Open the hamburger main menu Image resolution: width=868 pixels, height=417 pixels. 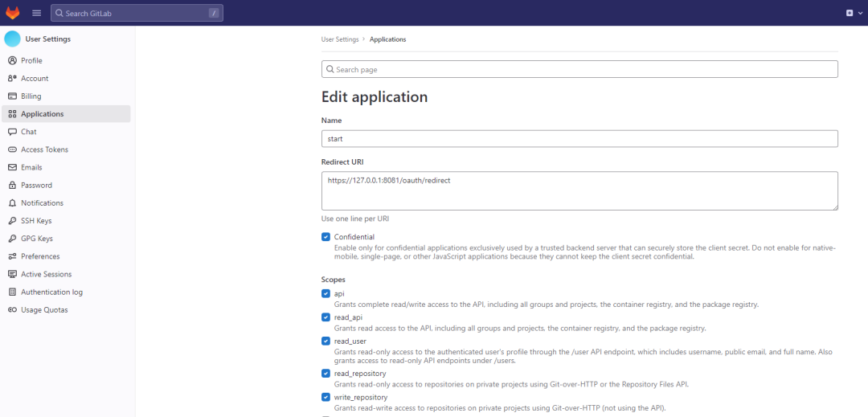point(37,13)
